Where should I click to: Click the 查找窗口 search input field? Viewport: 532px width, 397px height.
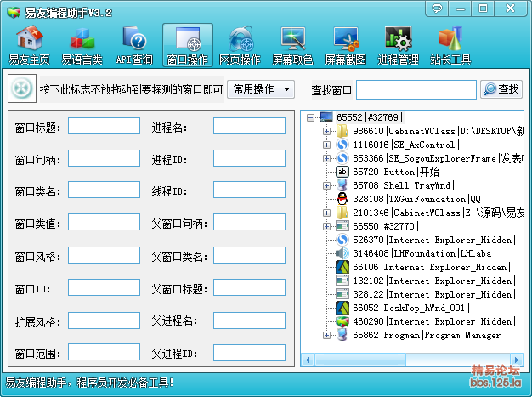pyautogui.click(x=416, y=90)
